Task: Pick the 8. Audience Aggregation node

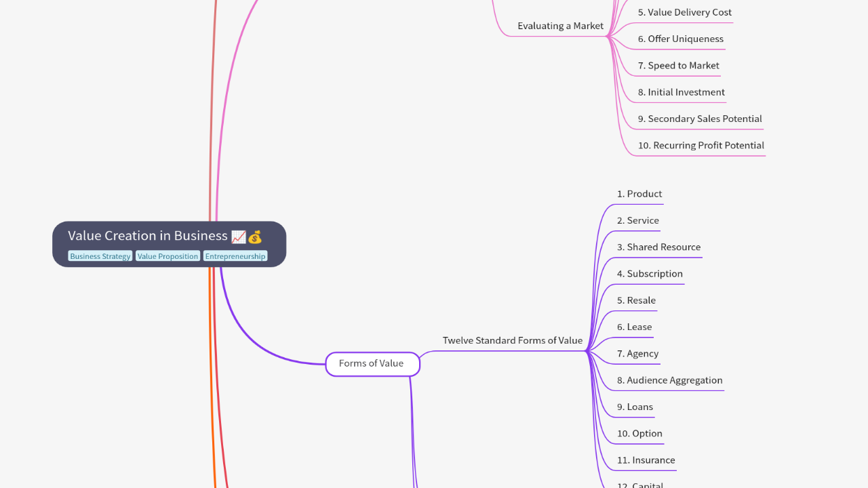Action: pyautogui.click(x=669, y=380)
